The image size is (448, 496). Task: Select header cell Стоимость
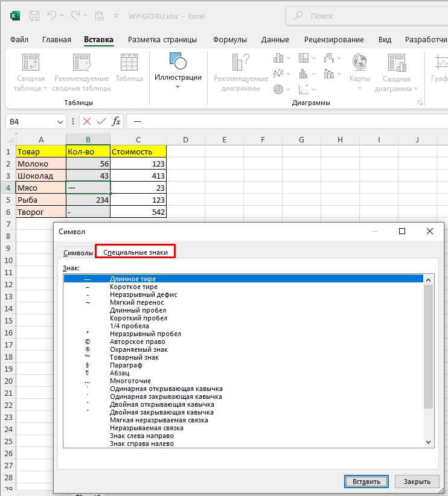click(138, 151)
